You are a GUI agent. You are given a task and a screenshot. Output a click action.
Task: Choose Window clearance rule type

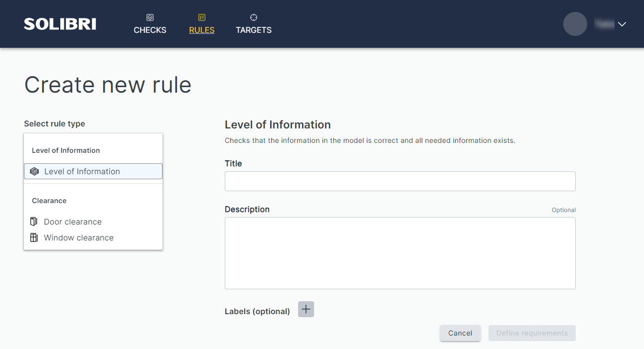pos(93,237)
